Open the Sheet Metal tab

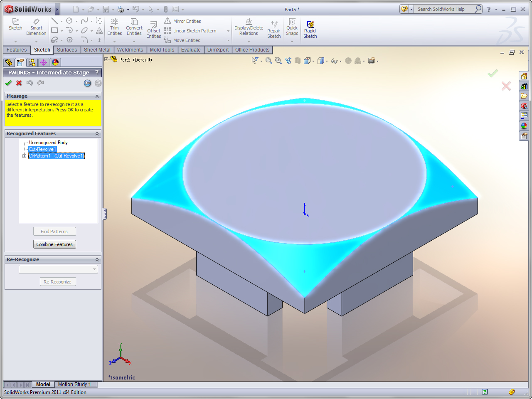click(97, 50)
